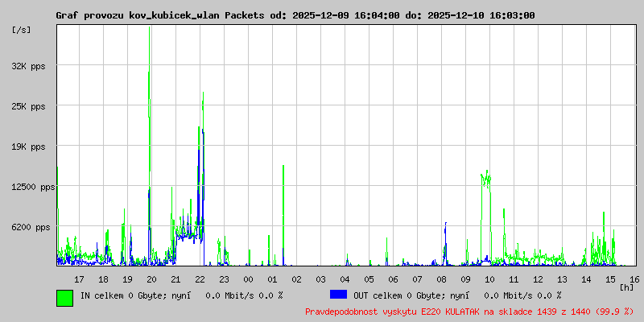The width and height of the screenshot is (644, 322).
Task: Click the 32K pps axis label
Action: [x=28, y=66]
